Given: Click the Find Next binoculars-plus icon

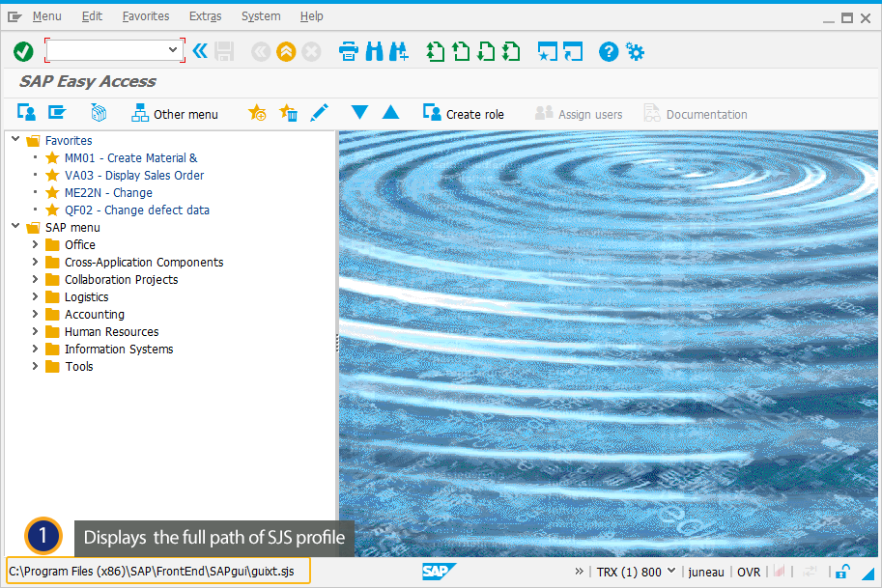Looking at the screenshot, I should tap(399, 52).
